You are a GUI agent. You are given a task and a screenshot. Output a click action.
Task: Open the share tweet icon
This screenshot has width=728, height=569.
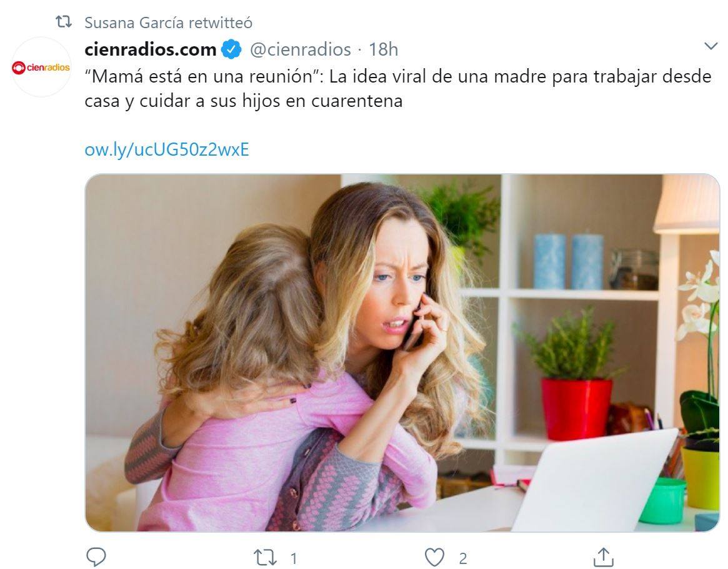click(x=604, y=557)
